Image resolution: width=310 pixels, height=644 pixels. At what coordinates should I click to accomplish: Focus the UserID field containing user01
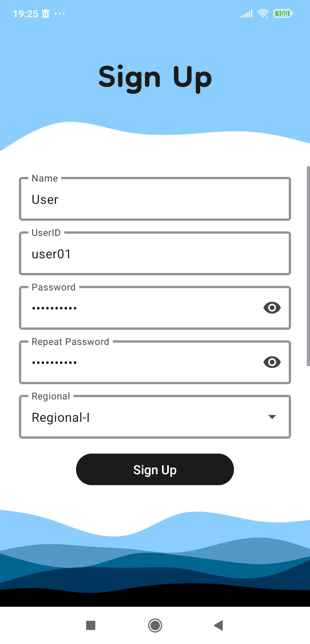point(155,253)
